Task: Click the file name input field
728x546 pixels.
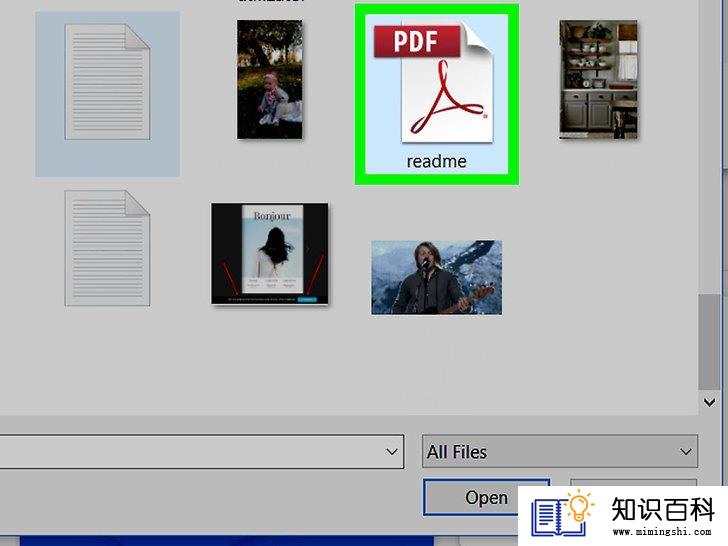Action: (201, 451)
